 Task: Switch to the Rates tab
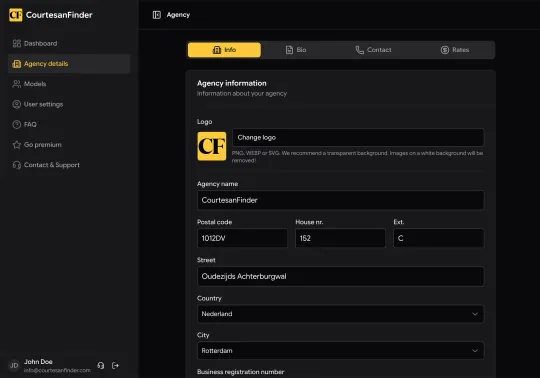[455, 50]
